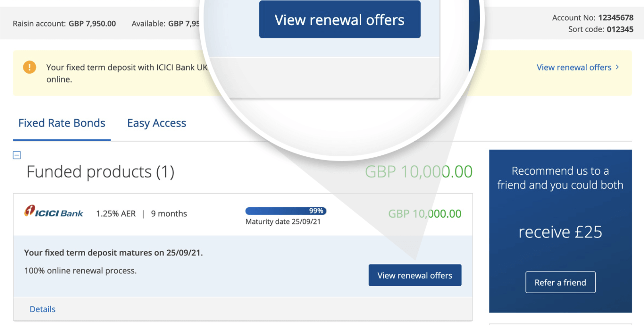Open View renewal offers link in yellow banner
This screenshot has width=644, height=325.
pos(574,67)
